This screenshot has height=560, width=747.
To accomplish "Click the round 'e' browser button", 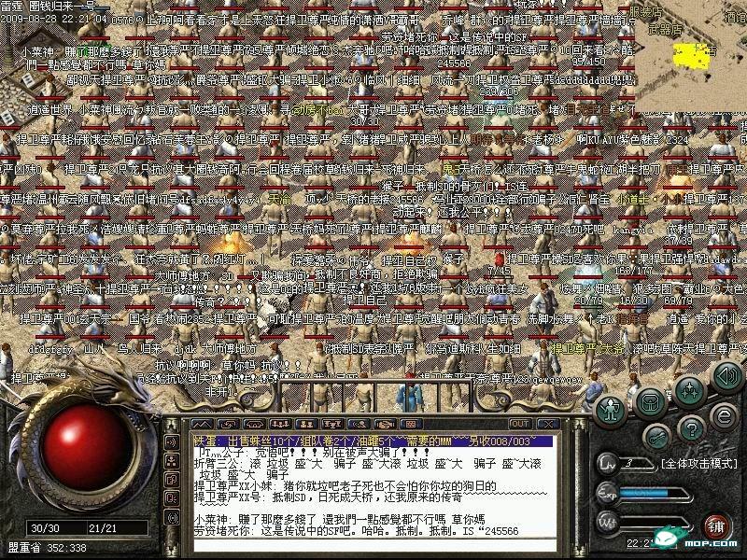I will pos(724,417).
